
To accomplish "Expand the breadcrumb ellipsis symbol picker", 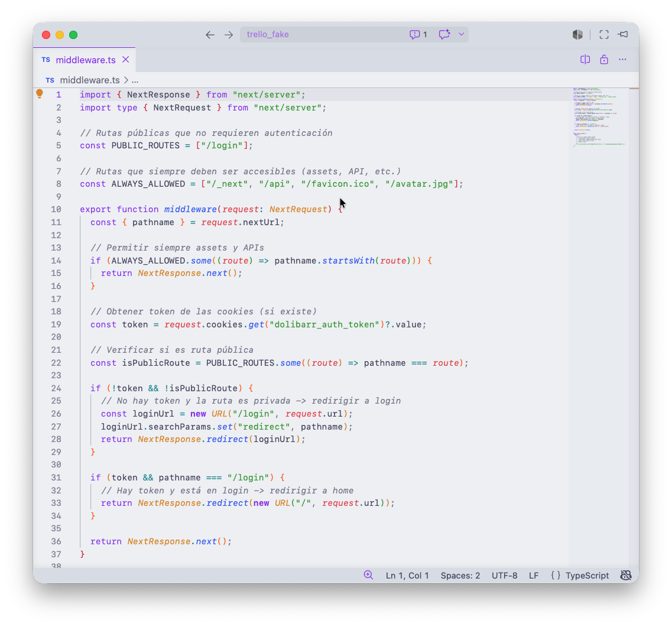I will click(135, 80).
